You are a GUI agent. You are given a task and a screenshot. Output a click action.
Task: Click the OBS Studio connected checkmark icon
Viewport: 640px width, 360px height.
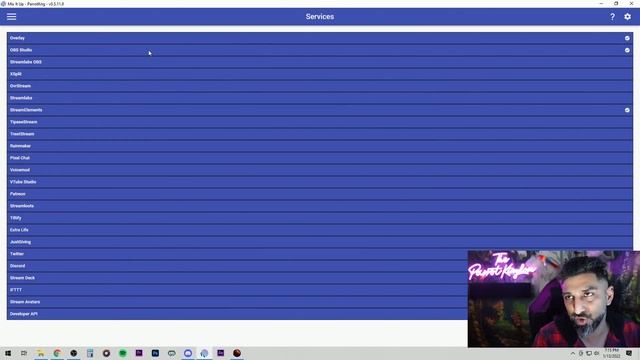[x=627, y=50]
